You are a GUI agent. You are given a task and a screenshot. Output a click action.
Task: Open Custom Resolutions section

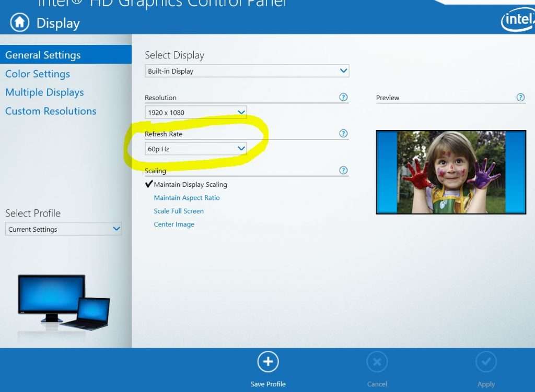51,111
